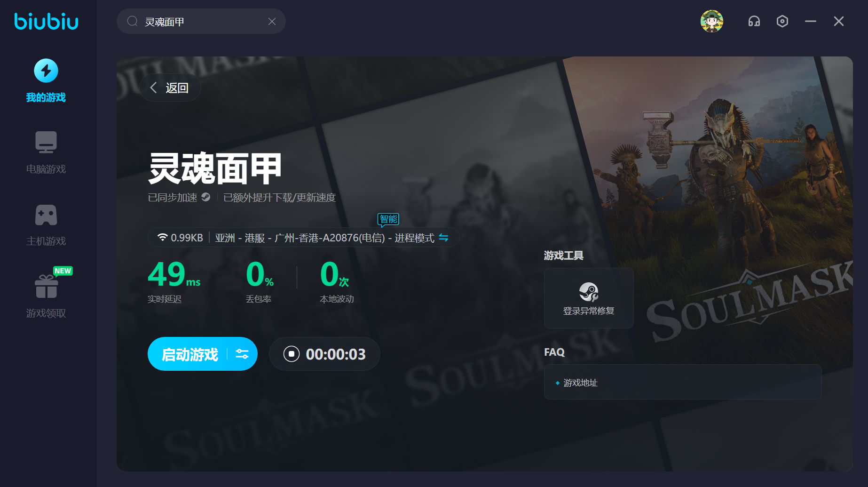Open the Game Rewards gift icon

46,287
